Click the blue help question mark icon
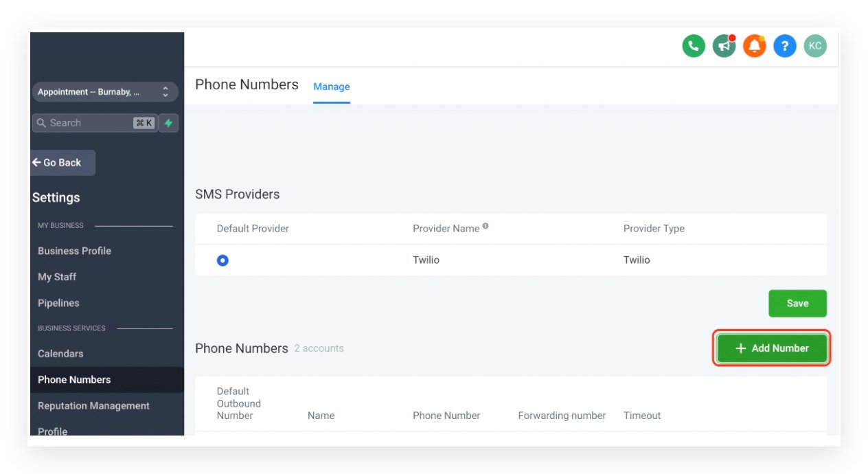868x474 pixels. coord(784,46)
